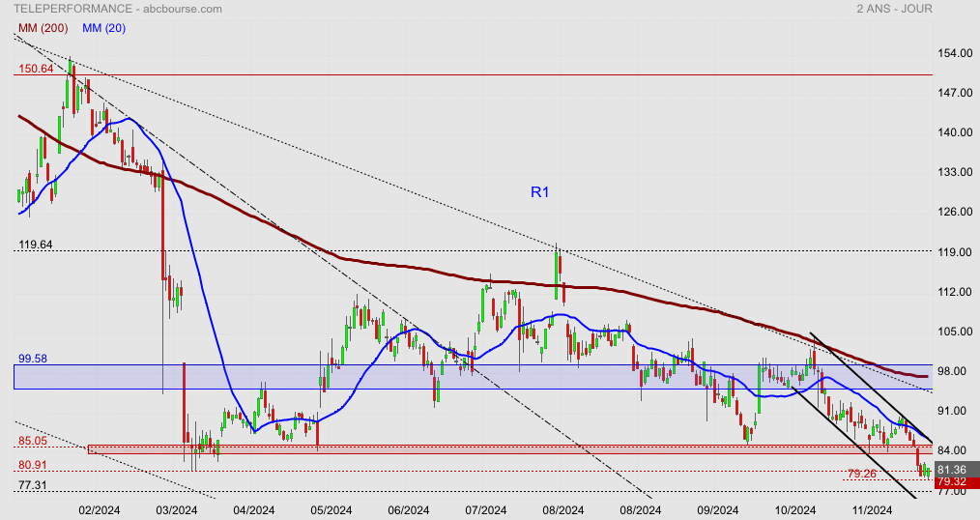Click the 98.00 price axis value
The height and width of the screenshot is (520, 980).
click(953, 371)
